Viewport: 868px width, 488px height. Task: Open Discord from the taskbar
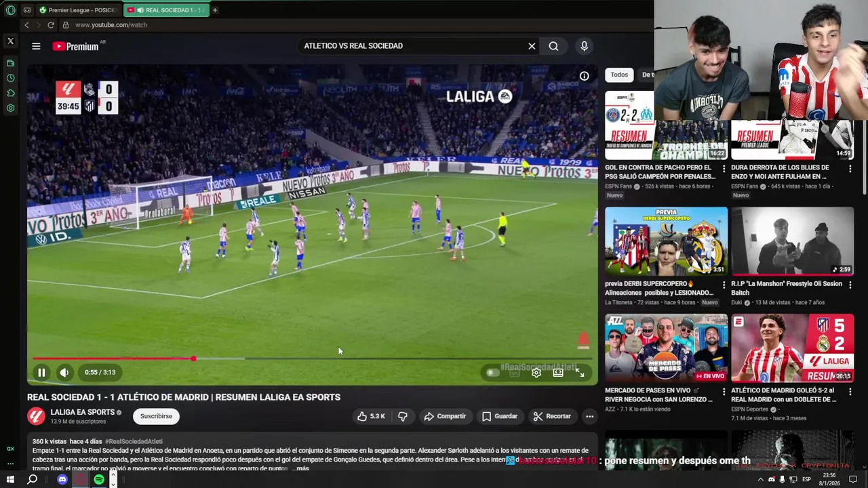[x=62, y=480]
